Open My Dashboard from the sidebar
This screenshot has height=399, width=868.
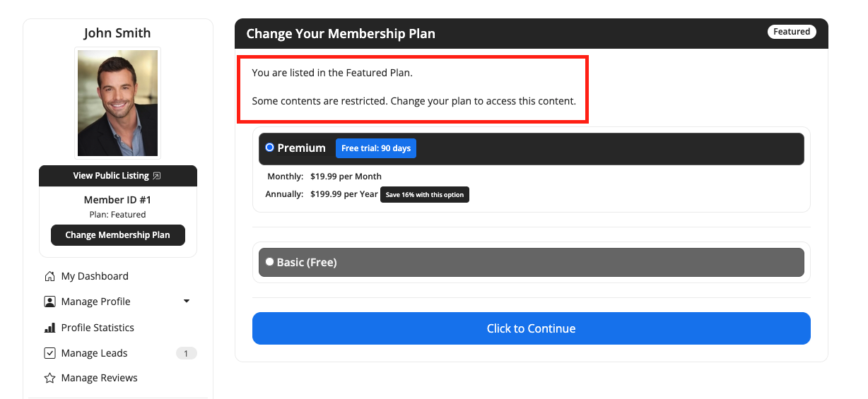click(x=95, y=276)
